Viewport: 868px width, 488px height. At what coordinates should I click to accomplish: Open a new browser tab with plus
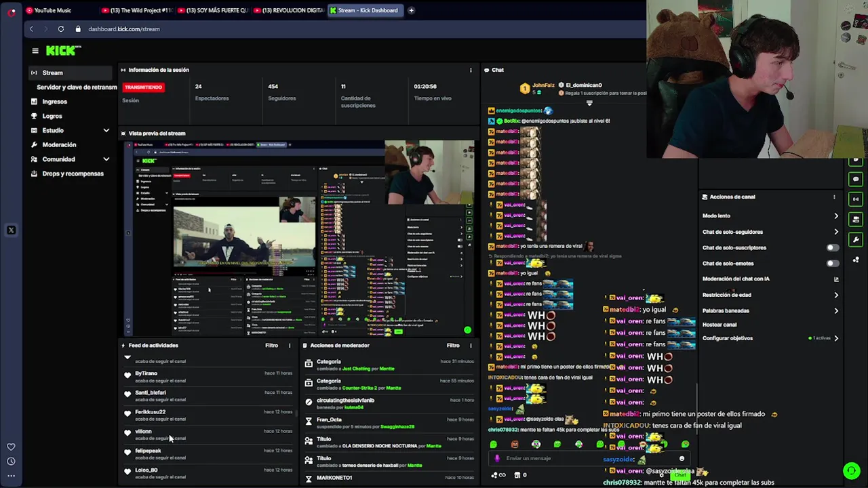pyautogui.click(x=411, y=10)
